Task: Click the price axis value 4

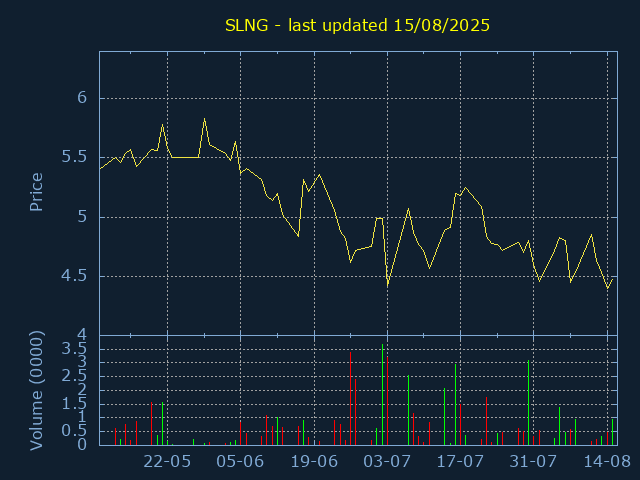Action: [82, 335]
